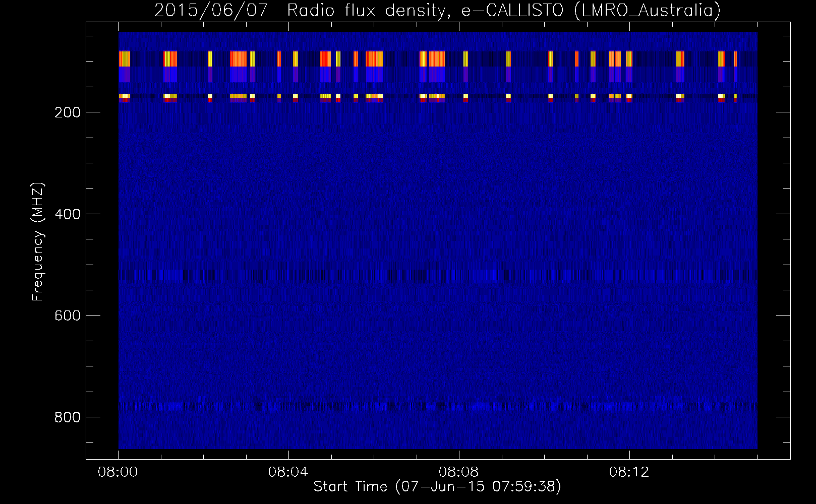This screenshot has width=816, height=504.
Task: Click the "Frequency (MHZ)" axis label
Action: (x=38, y=242)
